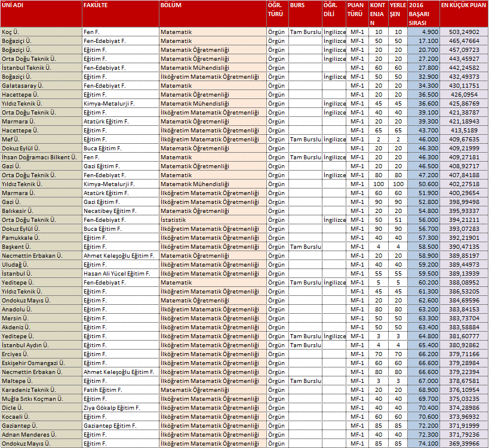This screenshot has height=448, width=498.
Task: Select the Erciyes Ü. cell
Action: point(41,354)
